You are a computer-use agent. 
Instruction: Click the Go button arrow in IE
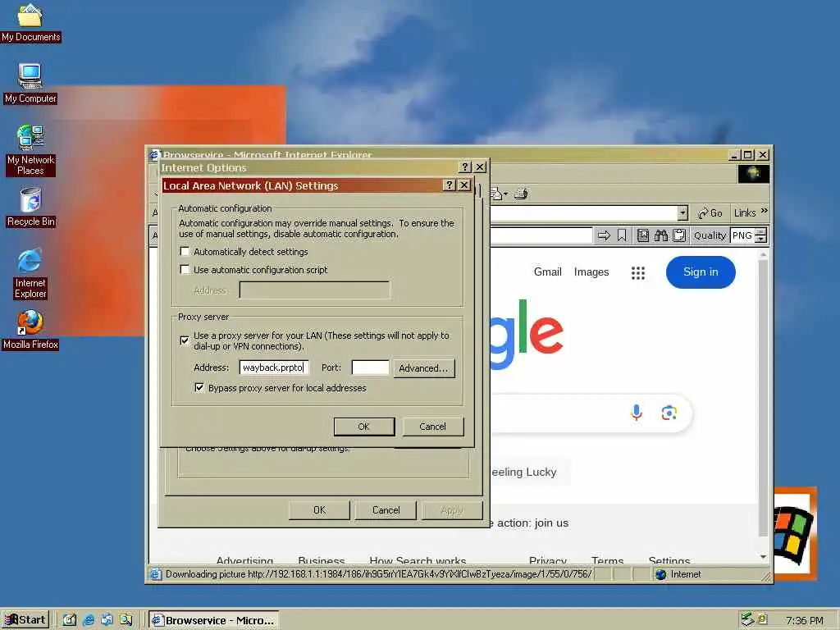[x=710, y=212]
